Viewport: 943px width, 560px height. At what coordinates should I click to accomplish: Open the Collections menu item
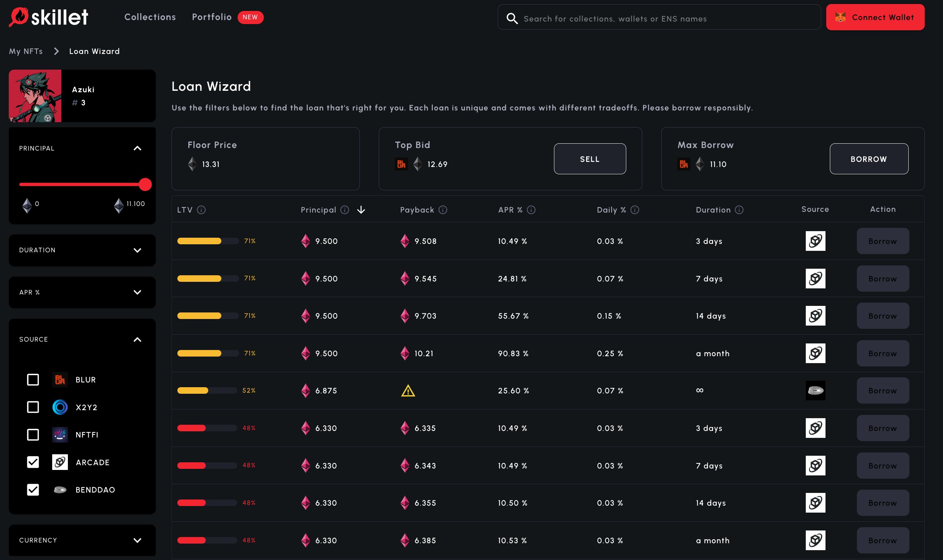(x=150, y=17)
